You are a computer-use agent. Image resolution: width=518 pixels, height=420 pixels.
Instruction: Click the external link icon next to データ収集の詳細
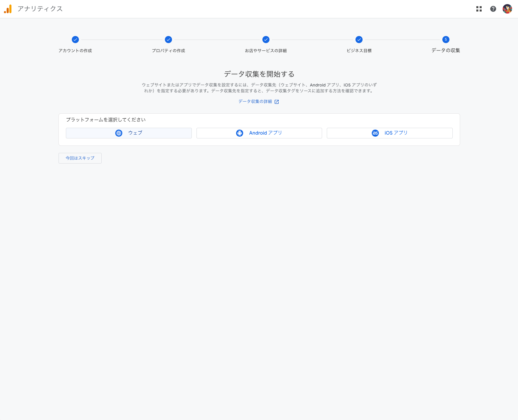(277, 102)
